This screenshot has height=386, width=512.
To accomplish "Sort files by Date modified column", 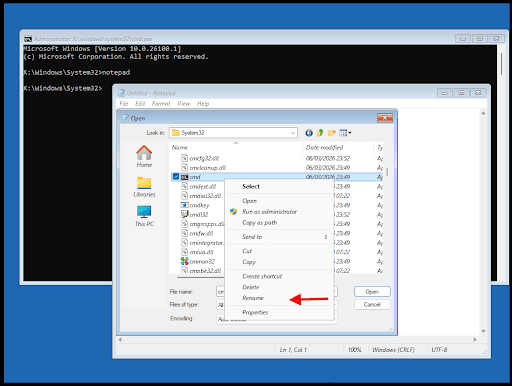I will [x=338, y=147].
